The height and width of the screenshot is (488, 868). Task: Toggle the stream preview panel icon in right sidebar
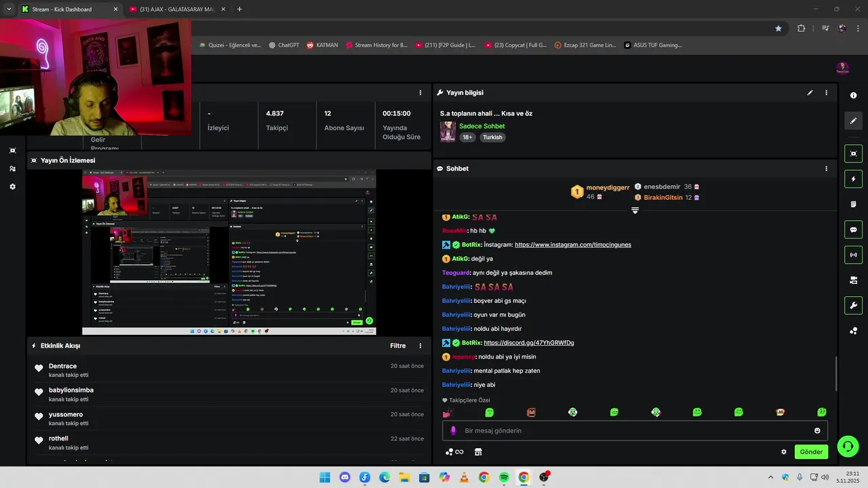coord(853,154)
